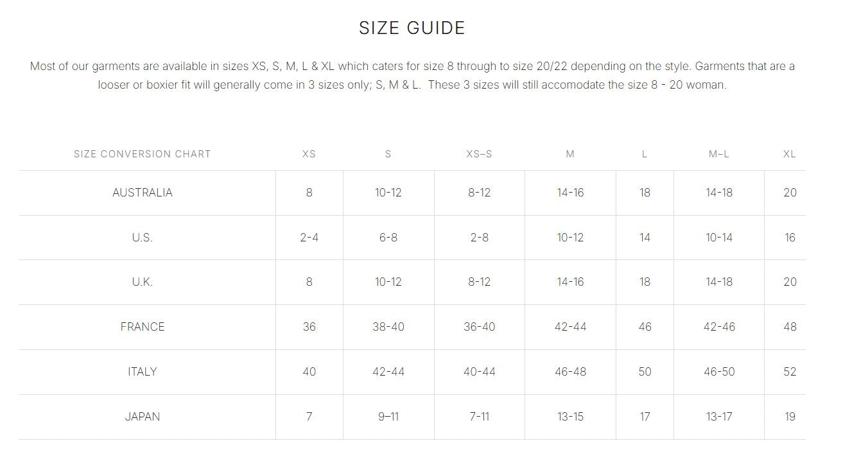
Task: Select Italy 46-50 under M–L
Action: [719, 372]
